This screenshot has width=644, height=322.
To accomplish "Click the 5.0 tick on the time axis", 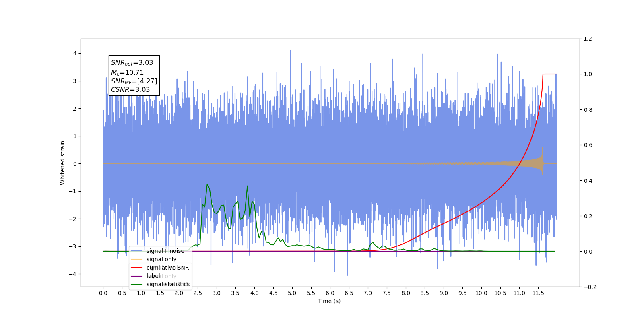I will click(x=292, y=293).
